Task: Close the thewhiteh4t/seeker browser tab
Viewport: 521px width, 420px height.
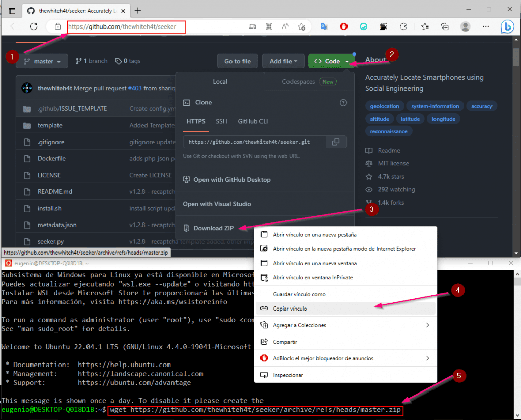Action: 123,11
